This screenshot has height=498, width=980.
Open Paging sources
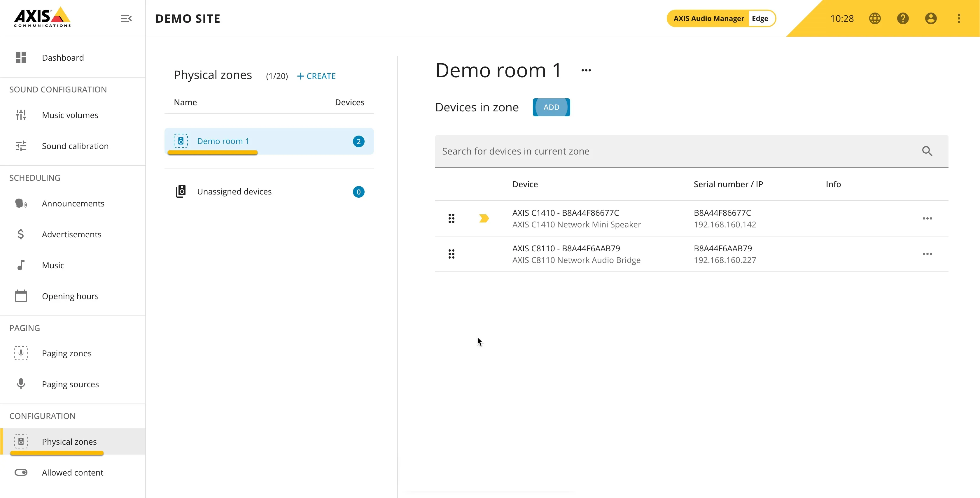point(73,384)
